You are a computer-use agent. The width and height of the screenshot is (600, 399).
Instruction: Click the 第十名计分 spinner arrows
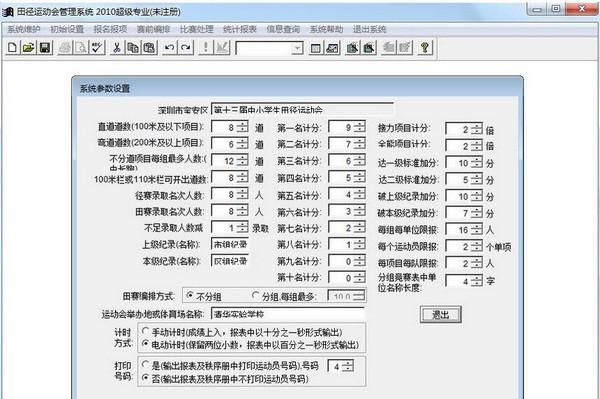click(x=359, y=278)
